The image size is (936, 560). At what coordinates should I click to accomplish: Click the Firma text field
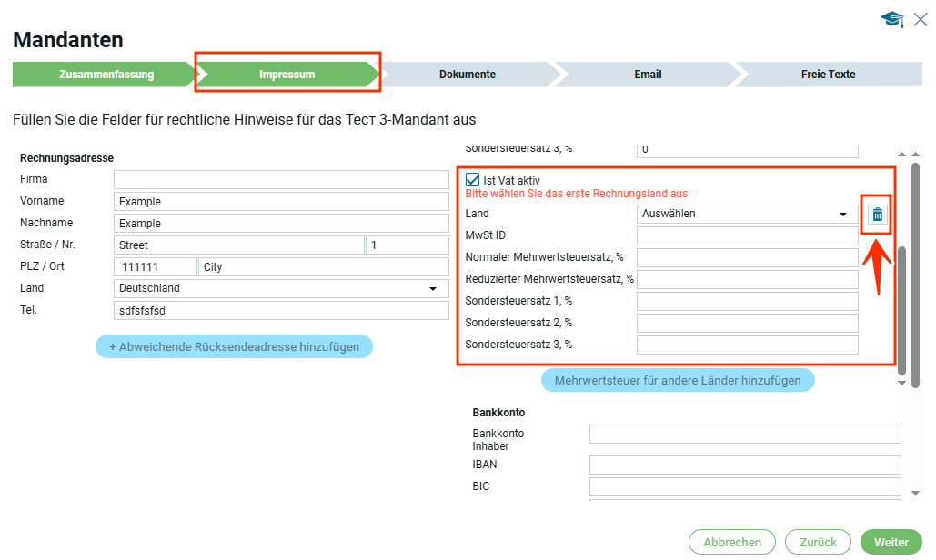(x=281, y=179)
